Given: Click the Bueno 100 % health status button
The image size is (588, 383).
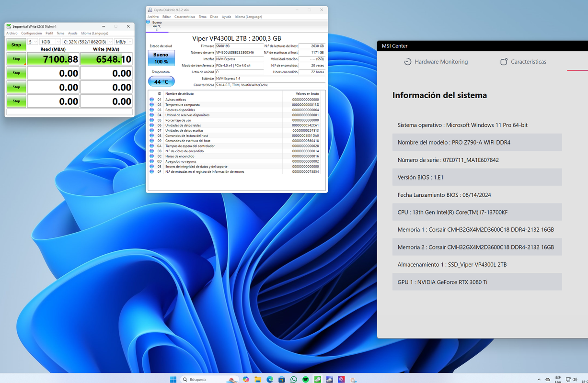Looking at the screenshot, I should [161, 58].
